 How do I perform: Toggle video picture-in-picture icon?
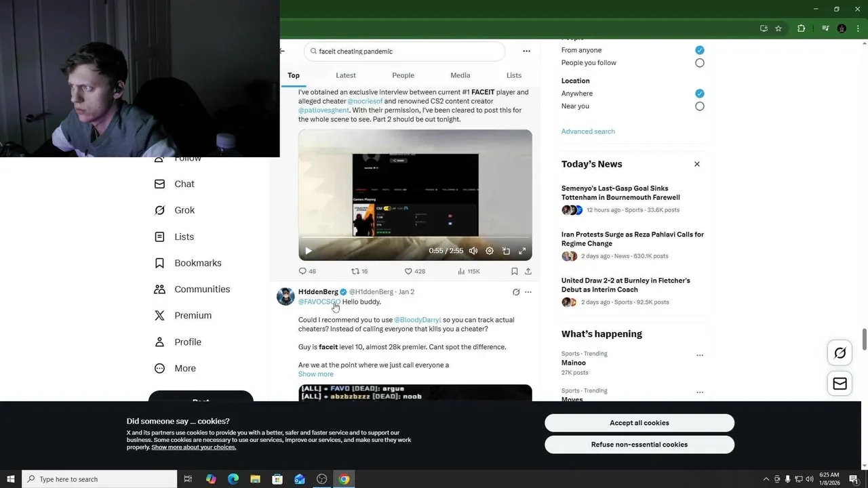(x=506, y=251)
